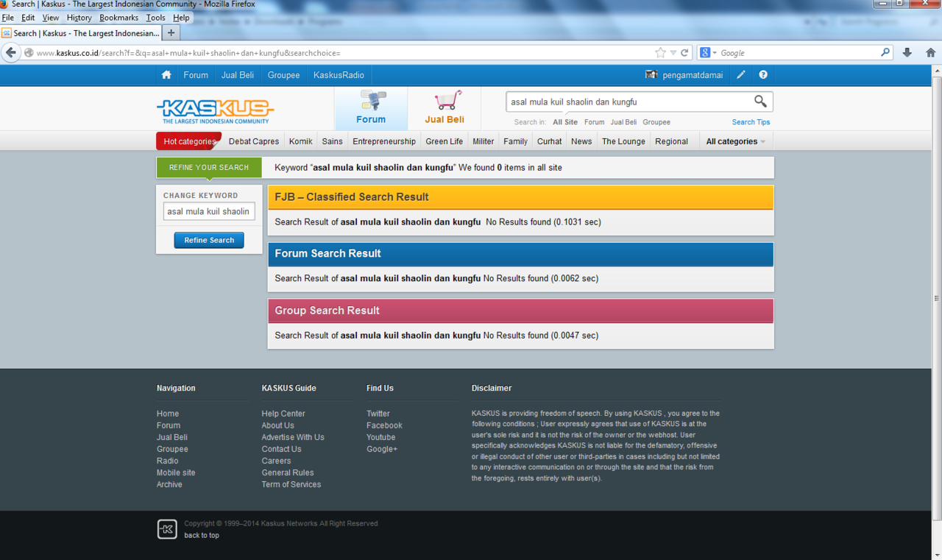The image size is (942, 560).
Task: Open the Militer category
Action: 484,141
